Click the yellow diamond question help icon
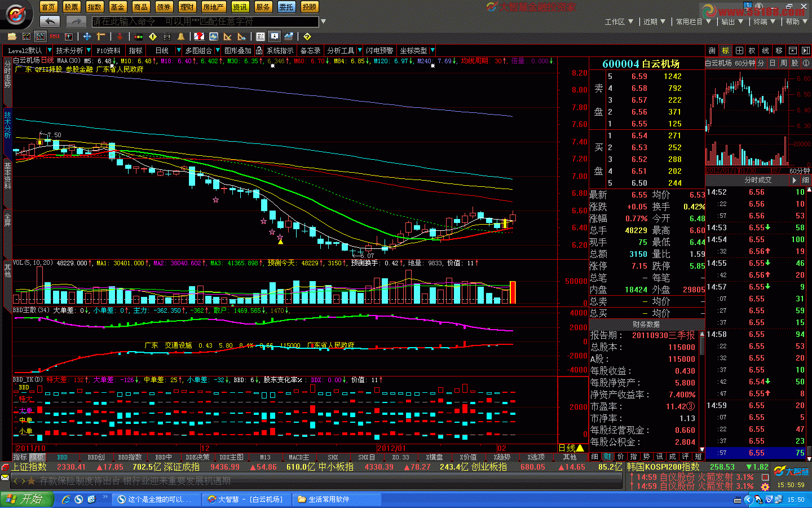812x508 pixels. pos(307,37)
